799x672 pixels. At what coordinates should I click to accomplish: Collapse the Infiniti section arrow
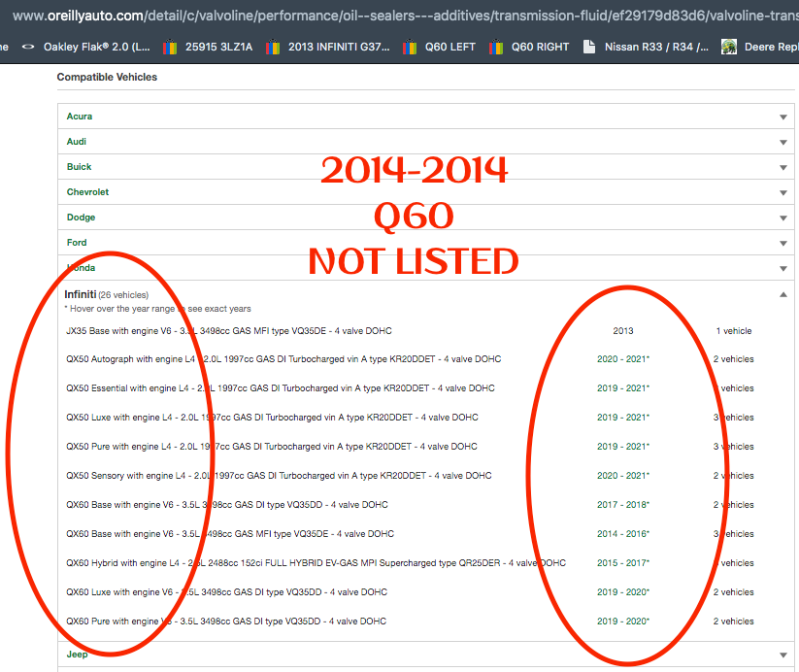pos(782,294)
